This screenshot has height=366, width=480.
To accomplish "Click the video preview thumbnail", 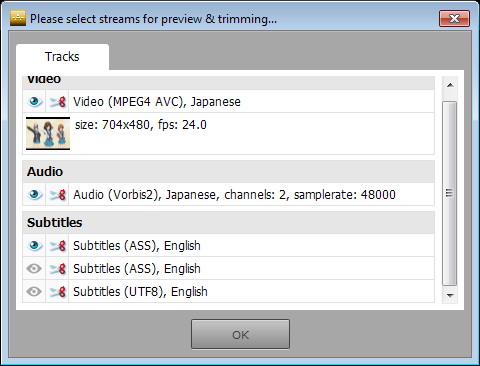I will point(48,133).
